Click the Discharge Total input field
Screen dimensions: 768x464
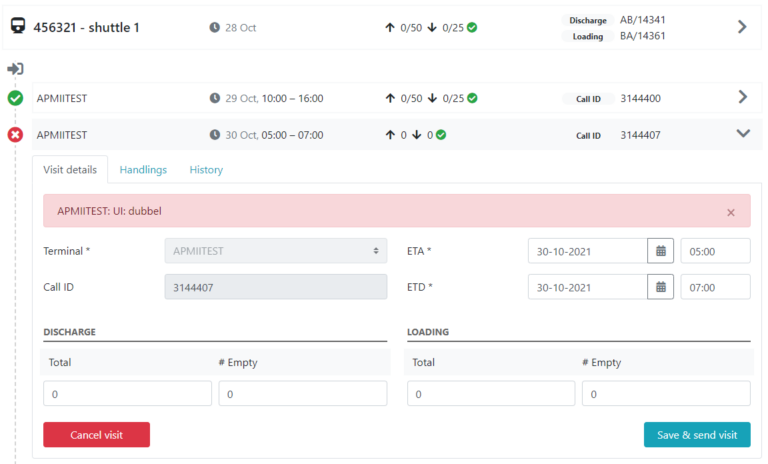click(x=127, y=395)
